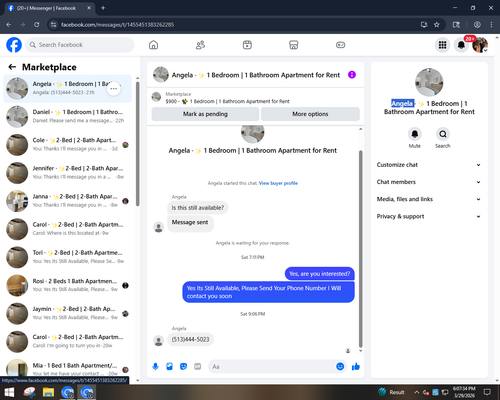Open the three-dot options on Angela's chat row
Viewport: 500px width, 400px height.
(114, 89)
